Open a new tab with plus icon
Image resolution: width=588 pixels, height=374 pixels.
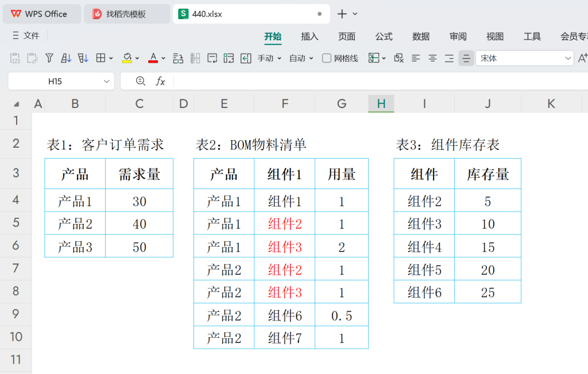click(342, 14)
